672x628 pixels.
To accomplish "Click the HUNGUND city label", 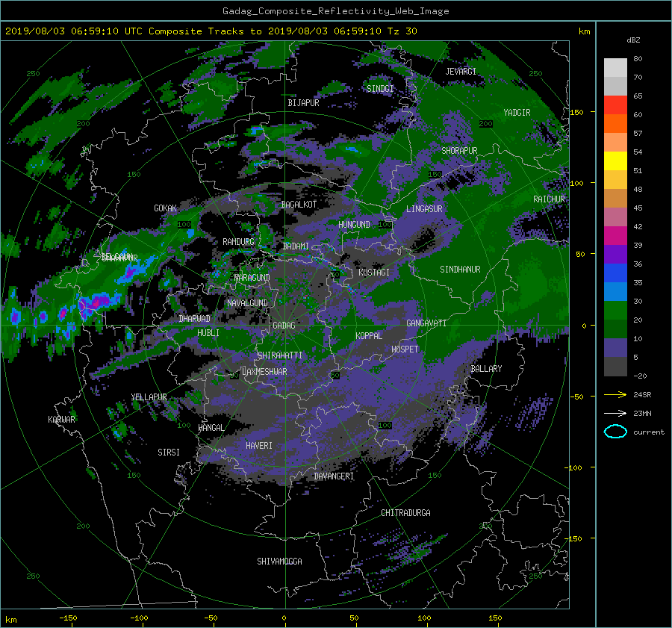I will pyautogui.click(x=354, y=225).
